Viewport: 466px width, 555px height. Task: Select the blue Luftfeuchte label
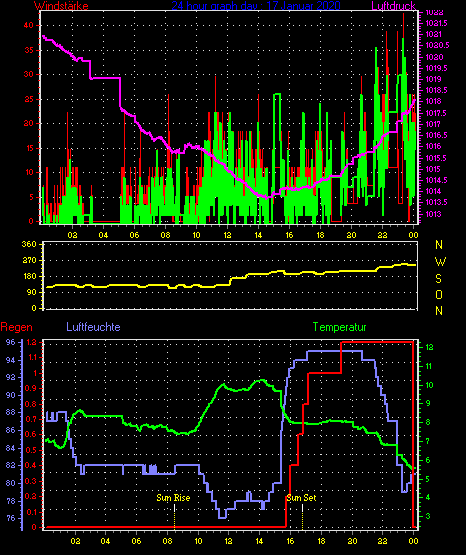tap(93, 327)
